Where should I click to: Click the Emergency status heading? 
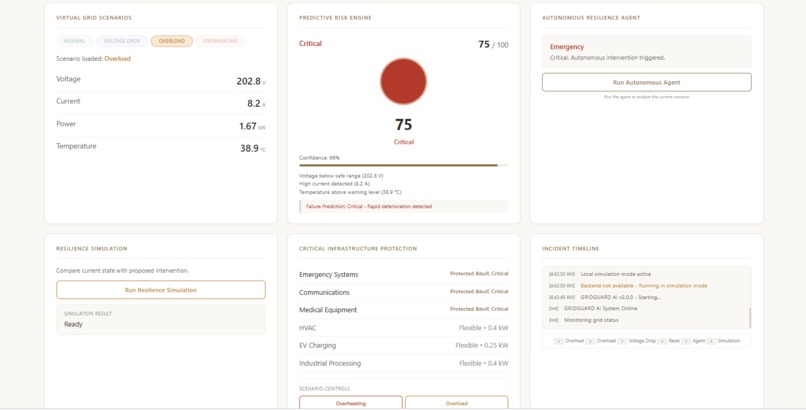(x=567, y=47)
